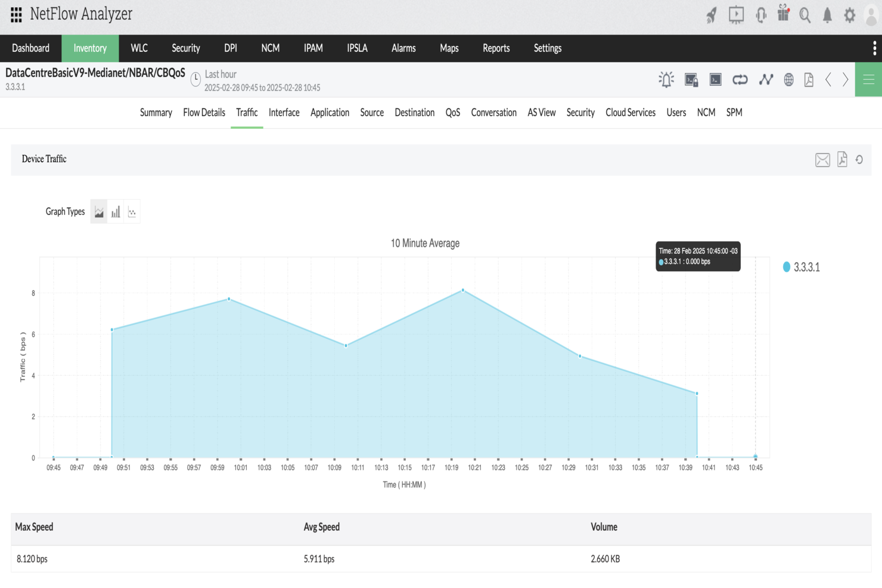882x588 pixels.
Task: Click the search magnifier icon
Action: (x=805, y=15)
